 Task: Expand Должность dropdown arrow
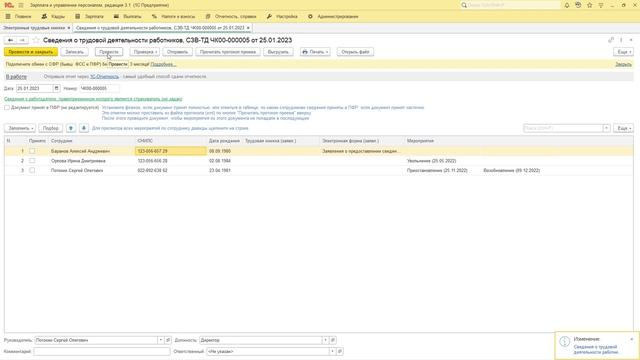326,340
